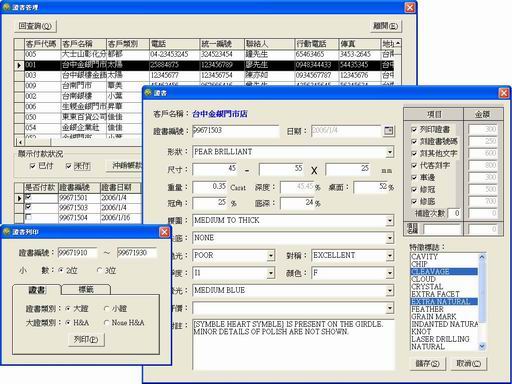This screenshot has height=384, width=512.
Task: Toggle the 刻其他文字 checkbox
Action: click(414, 153)
